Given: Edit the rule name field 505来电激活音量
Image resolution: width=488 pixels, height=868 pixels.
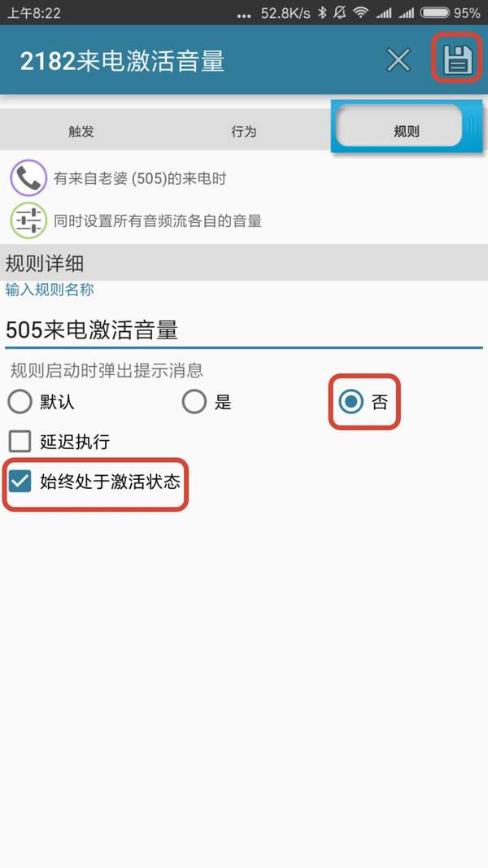Looking at the screenshot, I should point(244,330).
